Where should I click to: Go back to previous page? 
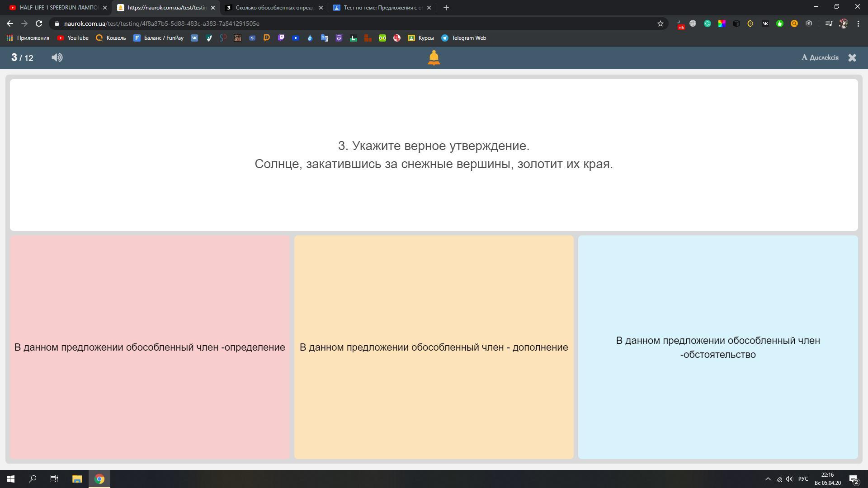(x=10, y=23)
